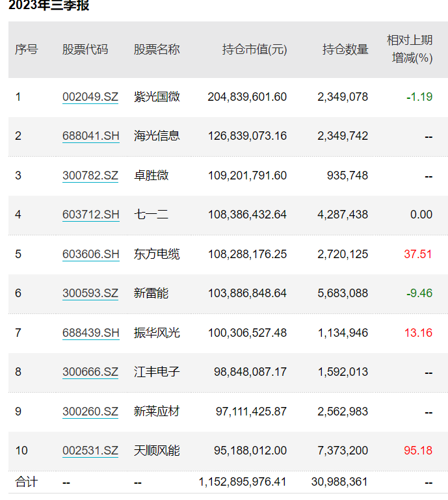The image size is (448, 500).
Task: Open stock code link 300782.SZ
Action: pyautogui.click(x=90, y=176)
